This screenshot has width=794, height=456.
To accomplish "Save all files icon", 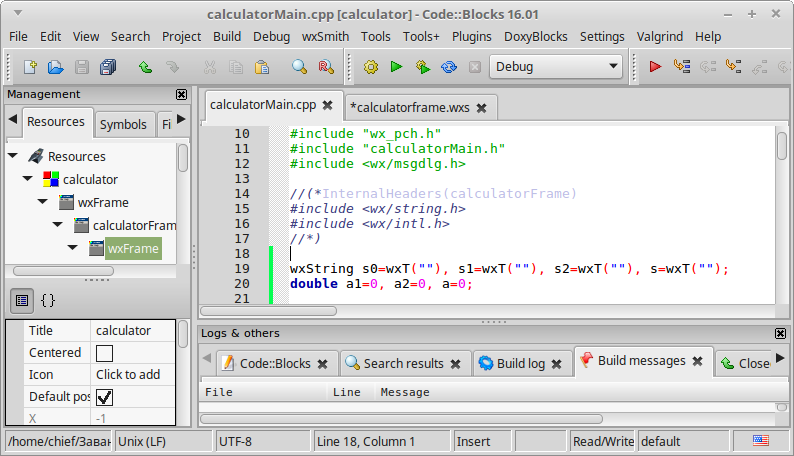I will coord(108,67).
